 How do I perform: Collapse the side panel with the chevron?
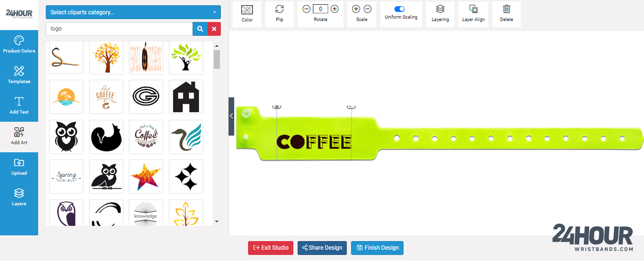coord(231,116)
